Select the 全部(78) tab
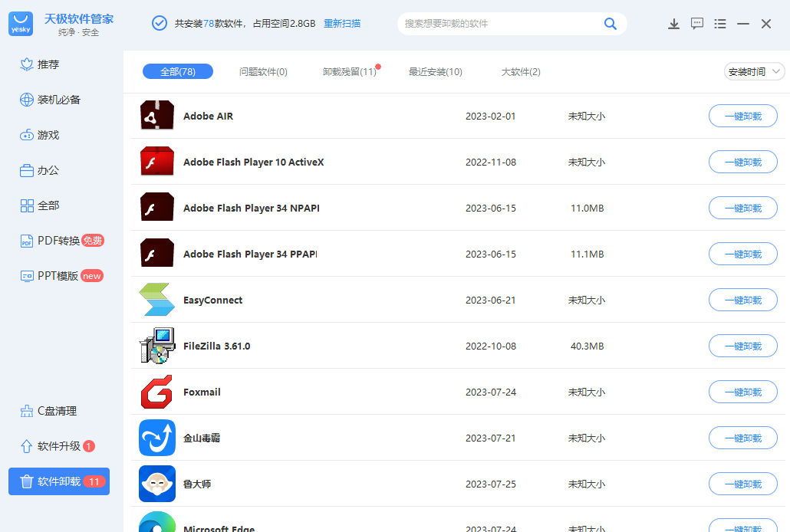 click(178, 71)
